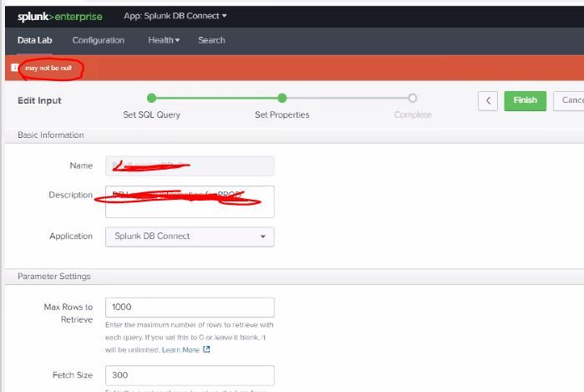Click the Splunk enterprise logo
Image resolution: width=584 pixels, height=392 pixels.
point(58,16)
